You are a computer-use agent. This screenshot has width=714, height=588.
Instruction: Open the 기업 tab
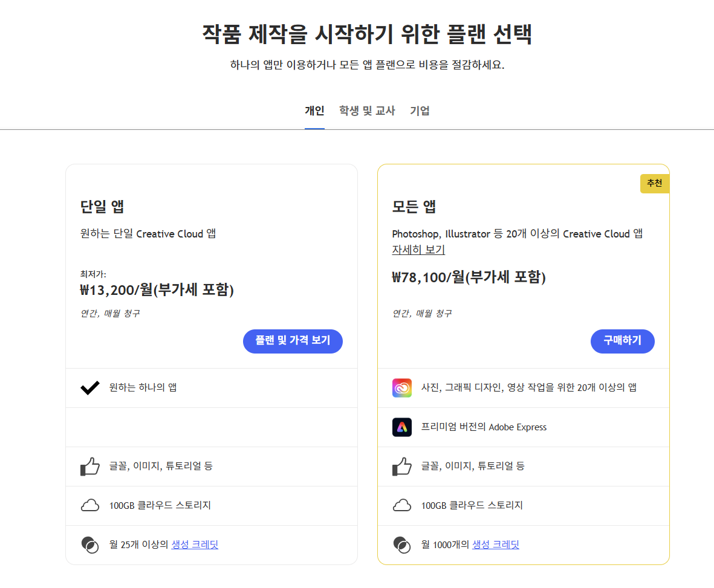420,111
